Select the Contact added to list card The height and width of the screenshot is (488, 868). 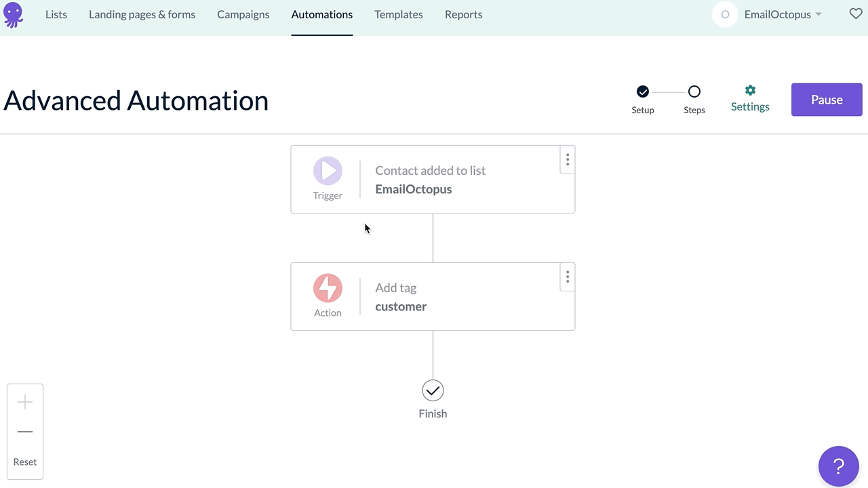click(433, 180)
